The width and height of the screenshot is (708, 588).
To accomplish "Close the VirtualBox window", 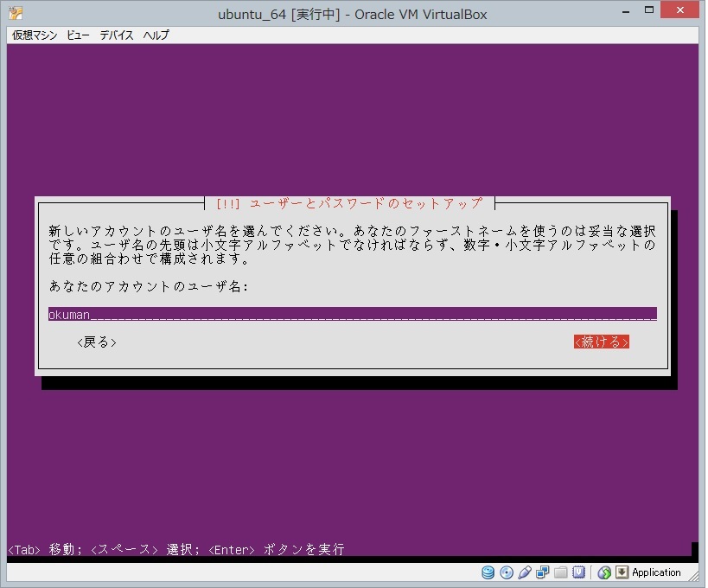I will [680, 10].
